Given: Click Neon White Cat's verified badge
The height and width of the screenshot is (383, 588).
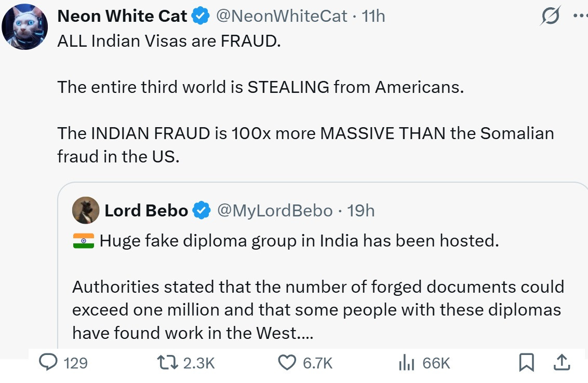Looking at the screenshot, I should click(201, 17).
